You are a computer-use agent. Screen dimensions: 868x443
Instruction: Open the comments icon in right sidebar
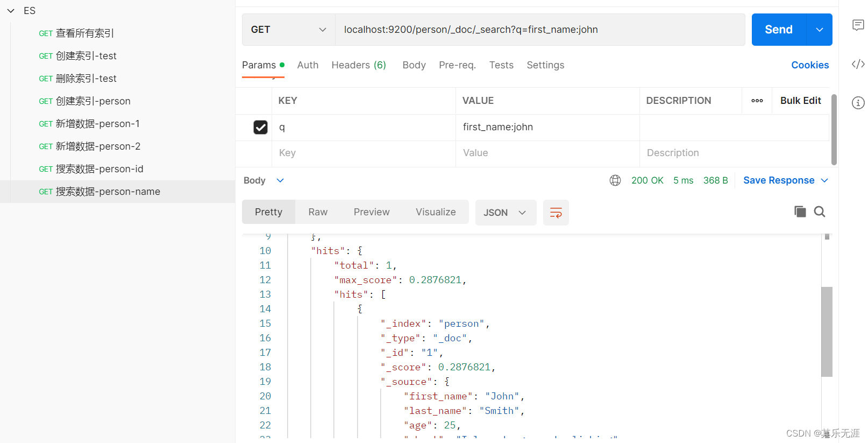tap(858, 25)
